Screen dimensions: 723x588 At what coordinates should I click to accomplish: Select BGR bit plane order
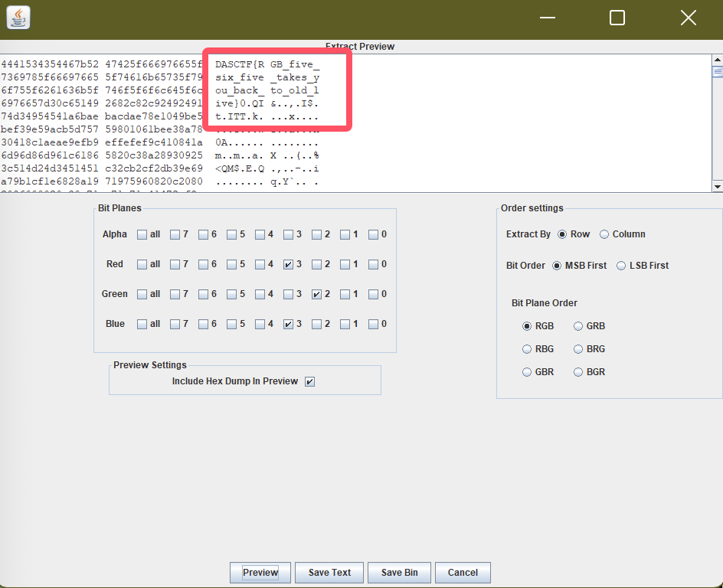(578, 372)
